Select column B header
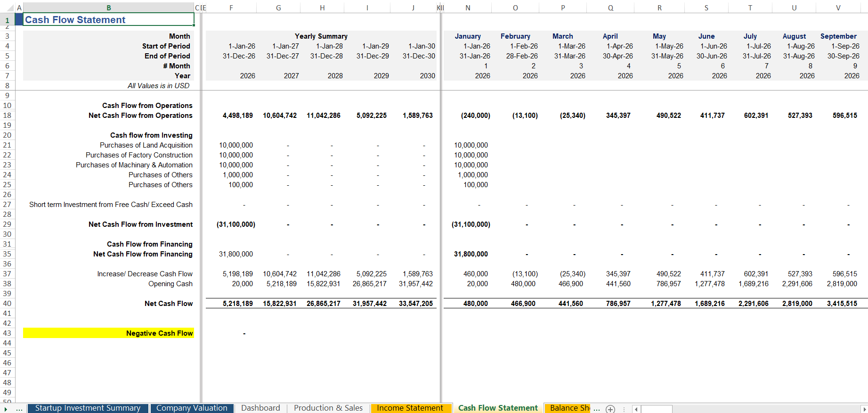Viewport: 868px width, 413px height. point(109,8)
